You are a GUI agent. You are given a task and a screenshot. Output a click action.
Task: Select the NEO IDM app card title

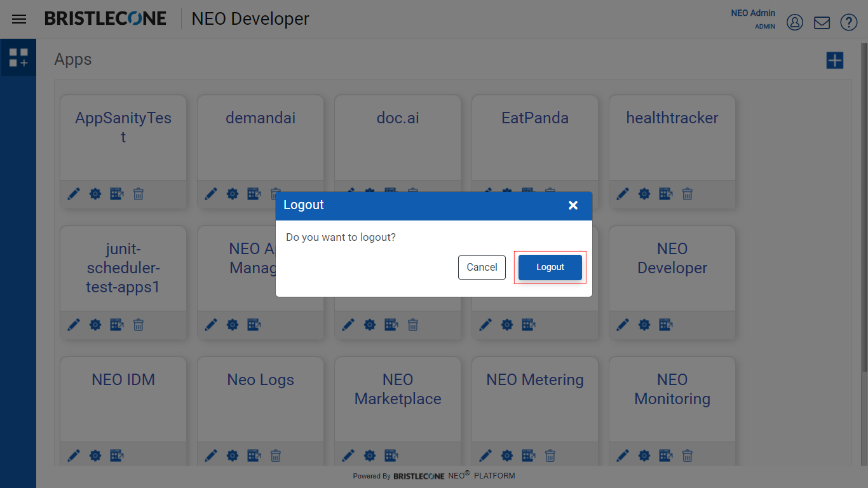pyautogui.click(x=123, y=379)
